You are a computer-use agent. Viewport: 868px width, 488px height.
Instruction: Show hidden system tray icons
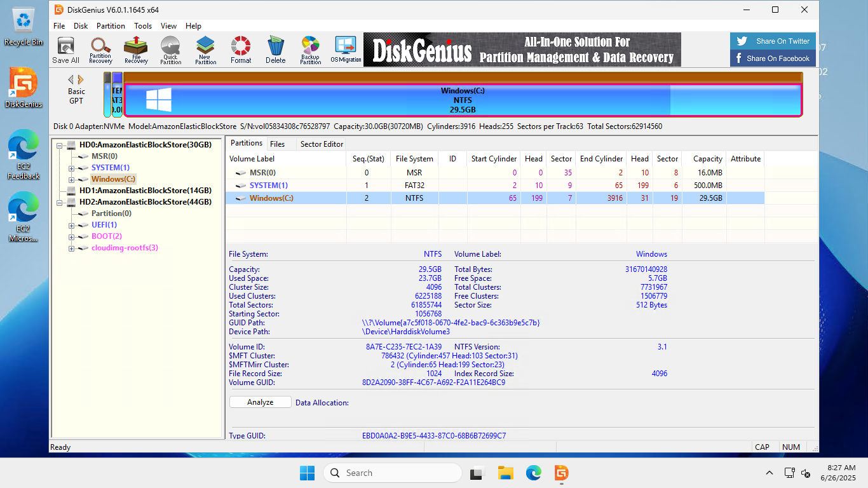(x=770, y=473)
